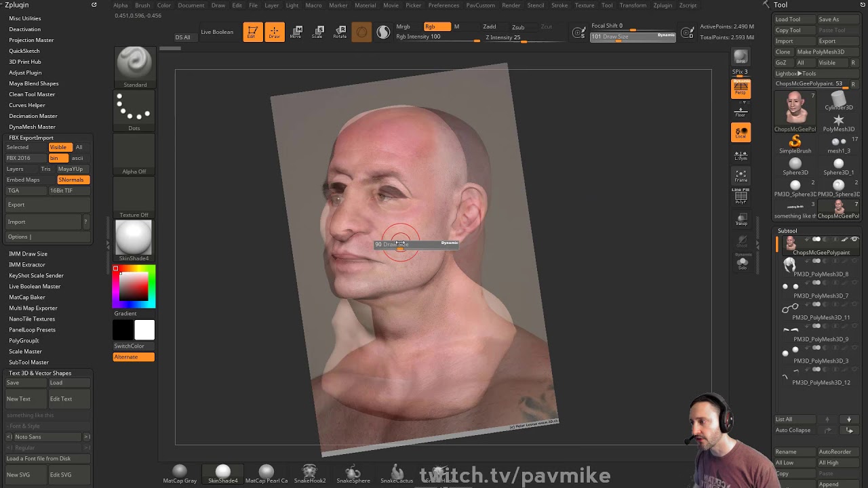Click Make PolyMesh3D button
This screenshot has width=868, height=488.
click(827, 52)
